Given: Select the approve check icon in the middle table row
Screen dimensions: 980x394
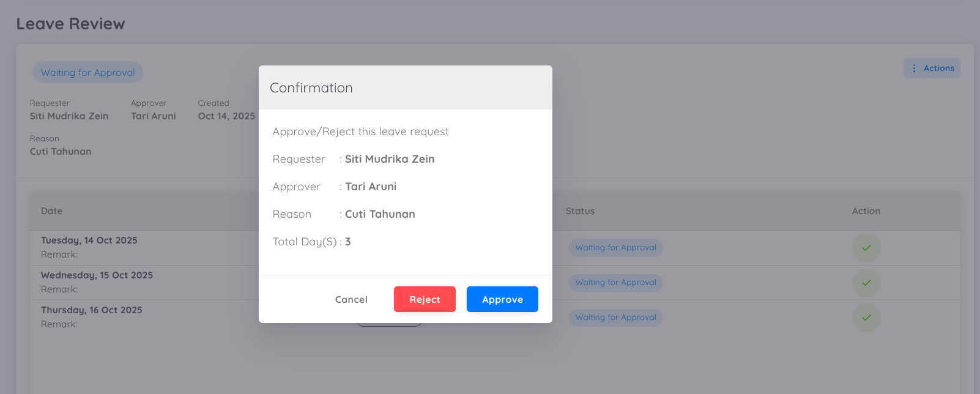Looking at the screenshot, I should (866, 283).
